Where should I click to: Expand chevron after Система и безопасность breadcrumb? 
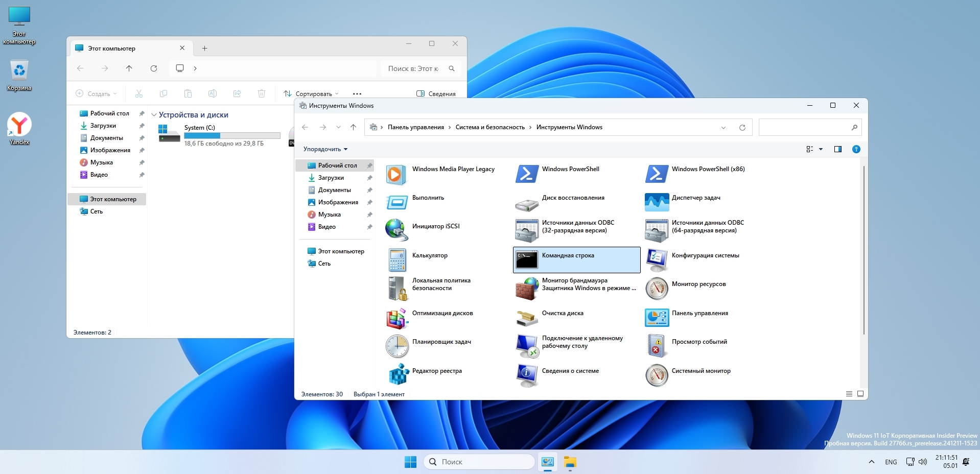tap(530, 127)
